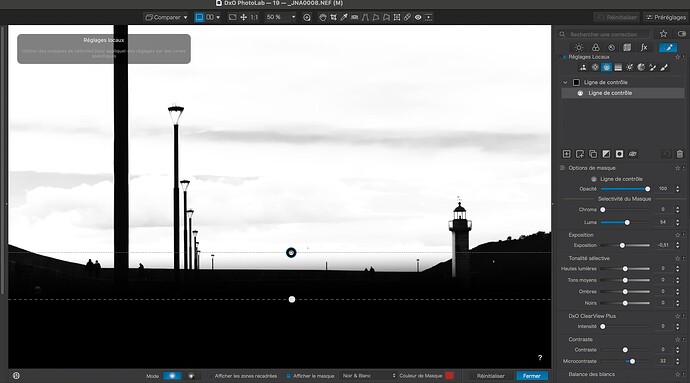Viewport: 690px width, 383px height.
Task: Choose the graduated filter mask tool
Action: pyautogui.click(x=618, y=67)
